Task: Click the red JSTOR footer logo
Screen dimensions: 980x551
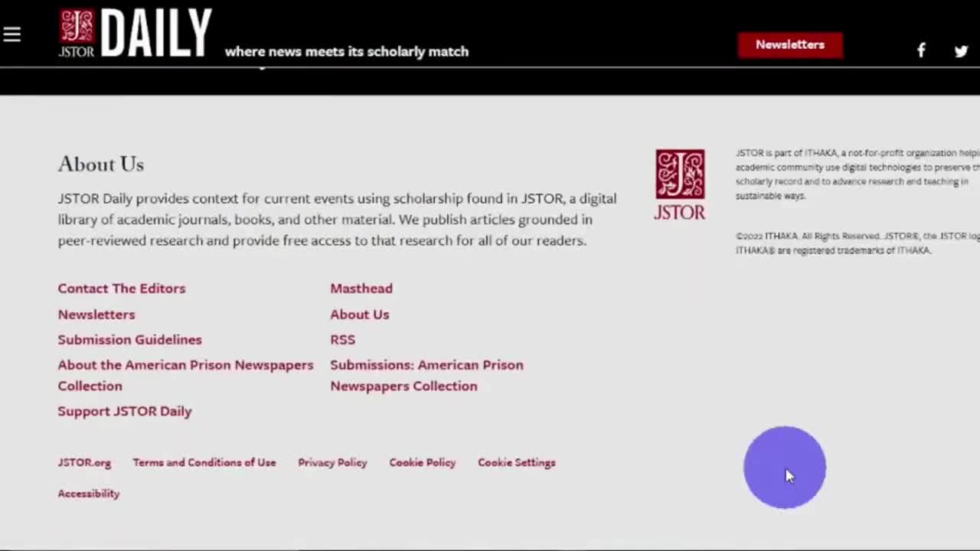Action: pos(679,184)
